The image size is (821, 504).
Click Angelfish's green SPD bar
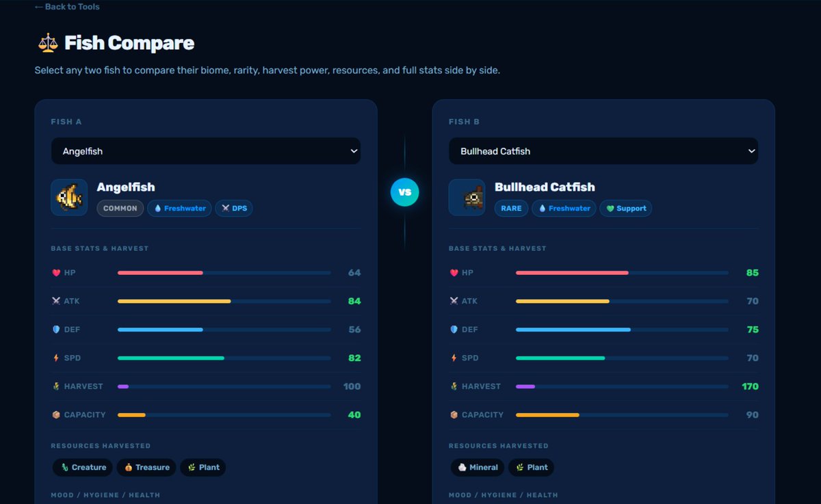click(x=171, y=358)
